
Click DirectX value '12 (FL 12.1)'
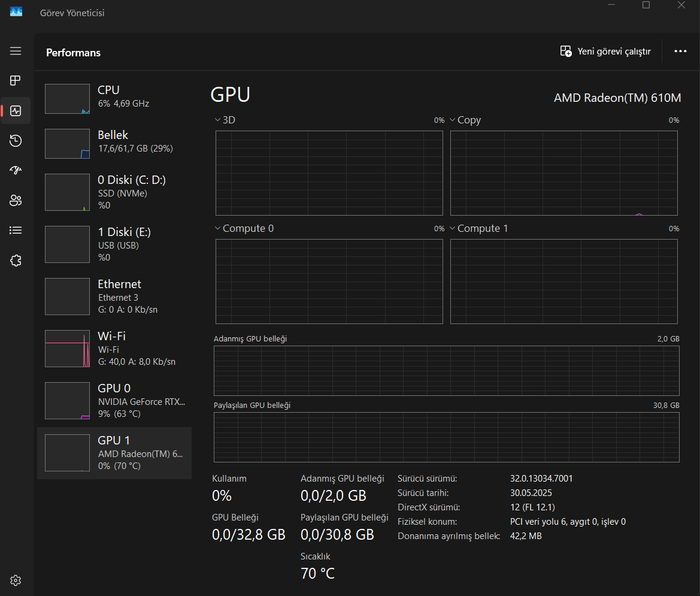(532, 507)
